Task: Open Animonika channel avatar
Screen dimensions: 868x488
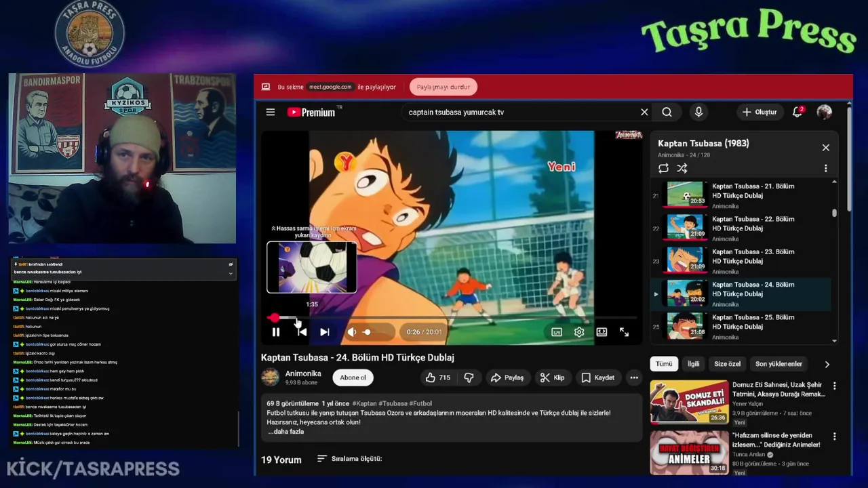Action: (271, 378)
